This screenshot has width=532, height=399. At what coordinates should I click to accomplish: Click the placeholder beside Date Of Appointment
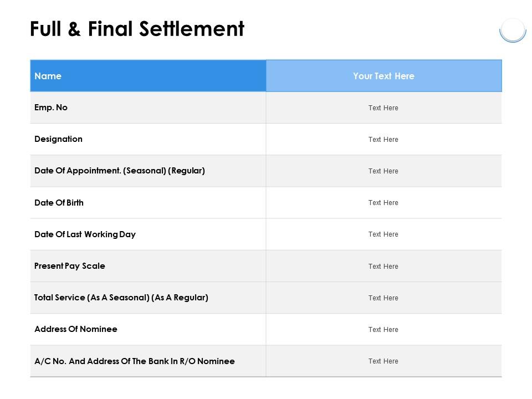[x=383, y=171]
